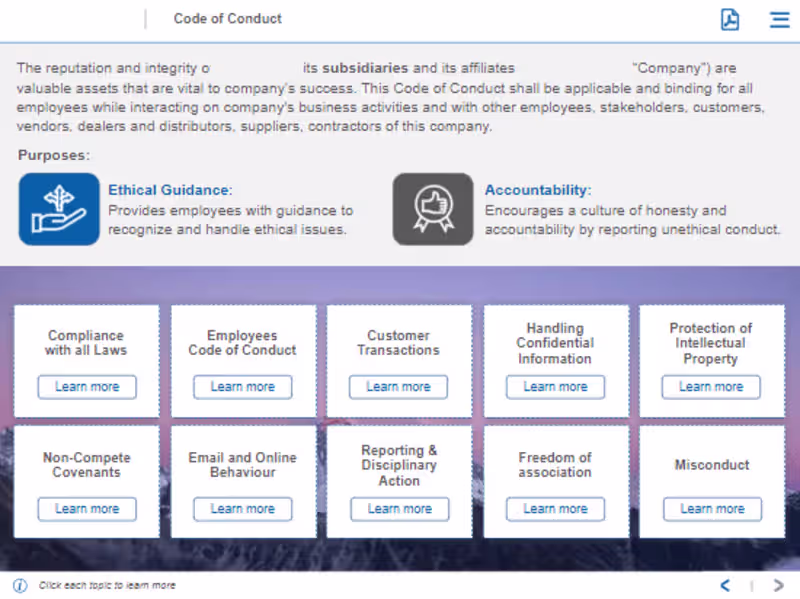Viewport: 800px width, 599px height.
Task: Open the hamburger menu
Action: [779, 19]
